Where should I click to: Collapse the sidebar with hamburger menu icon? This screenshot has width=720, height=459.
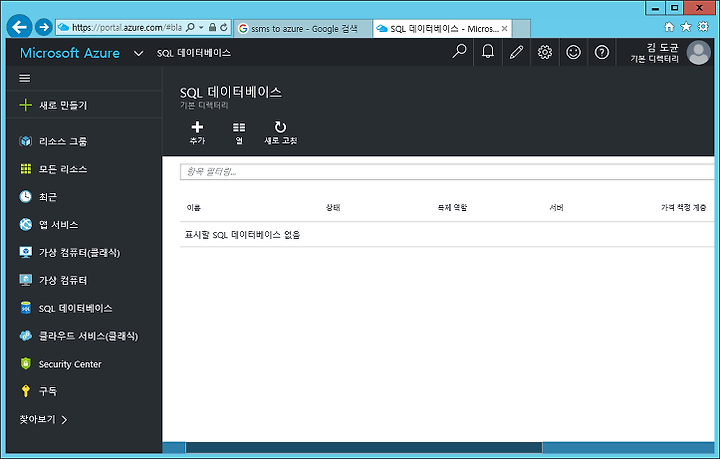25,78
